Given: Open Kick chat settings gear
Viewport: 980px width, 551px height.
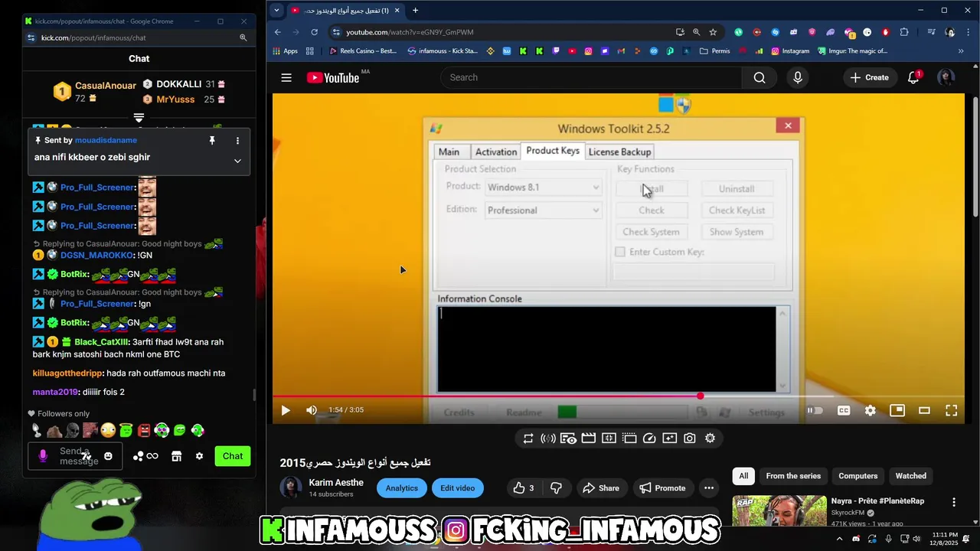Looking at the screenshot, I should click(199, 456).
